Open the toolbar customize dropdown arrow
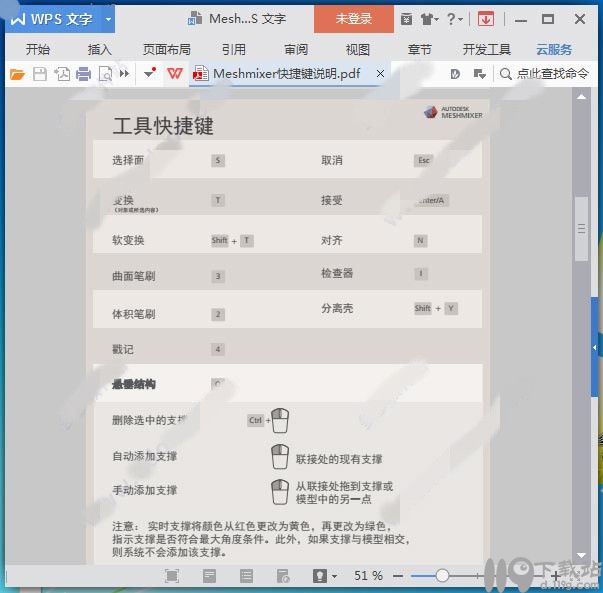Screen dimensions: 603x593 (150, 72)
